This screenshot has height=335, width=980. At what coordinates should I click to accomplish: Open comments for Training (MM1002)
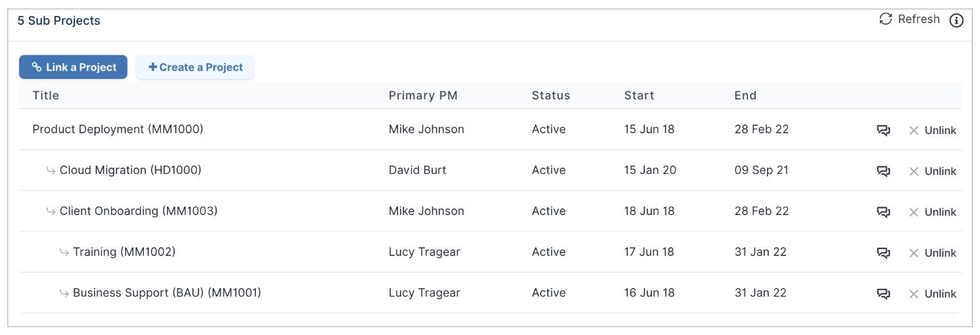click(884, 253)
